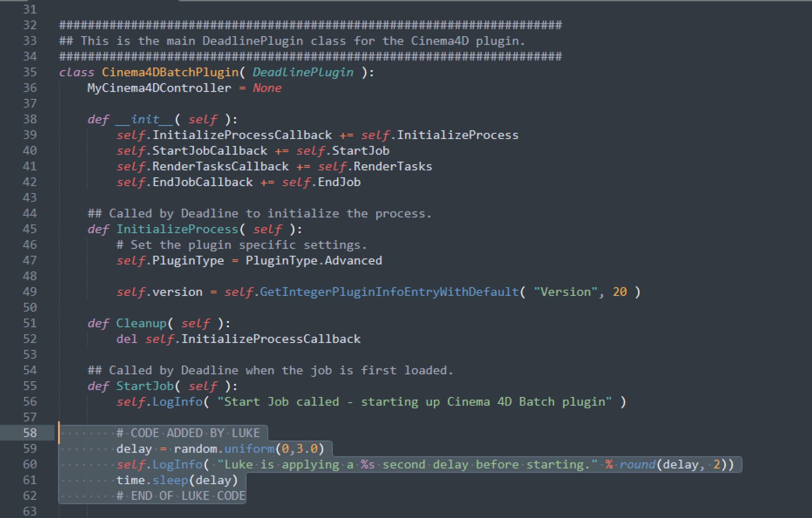Click InitializeProcessCallback on line 39
The image size is (812, 518).
tap(242, 135)
